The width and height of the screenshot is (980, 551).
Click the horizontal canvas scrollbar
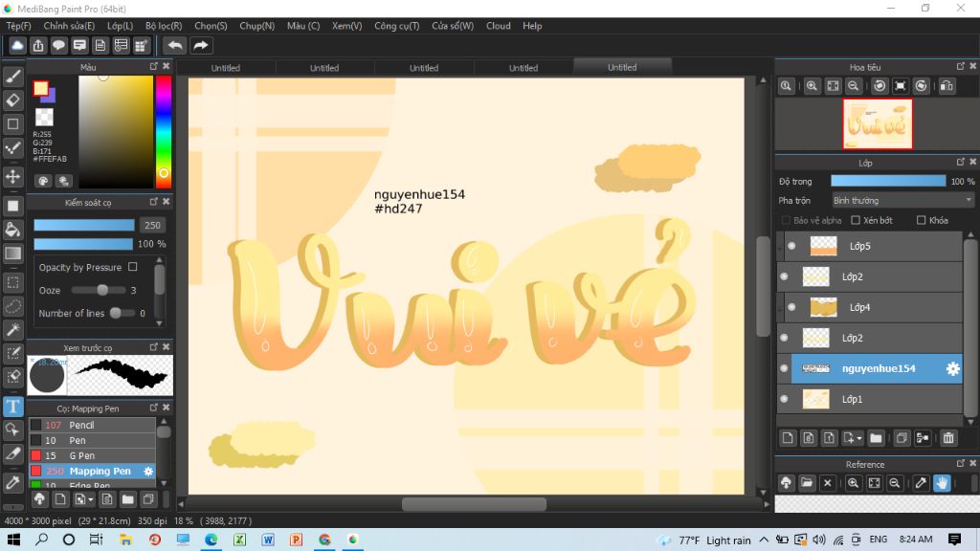click(x=474, y=503)
